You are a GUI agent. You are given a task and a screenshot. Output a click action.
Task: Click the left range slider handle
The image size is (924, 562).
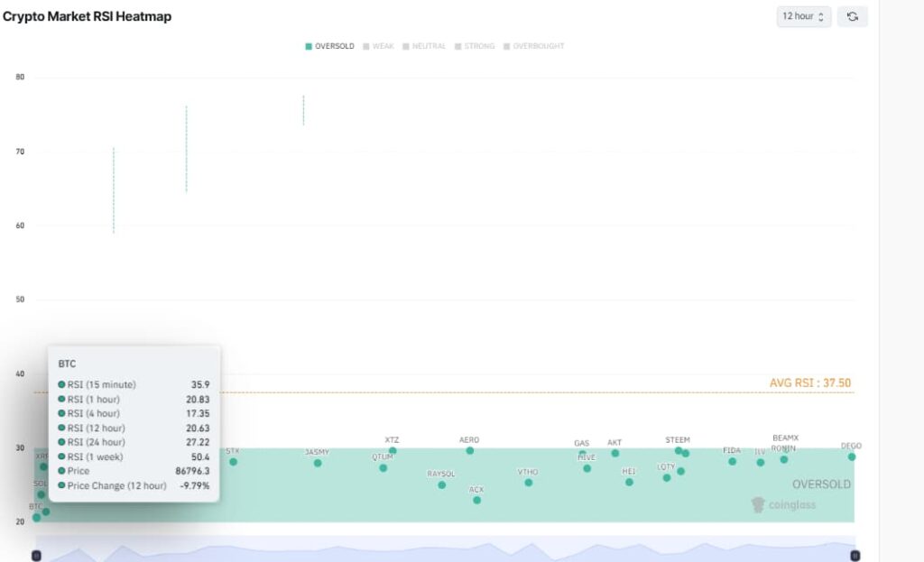36,556
